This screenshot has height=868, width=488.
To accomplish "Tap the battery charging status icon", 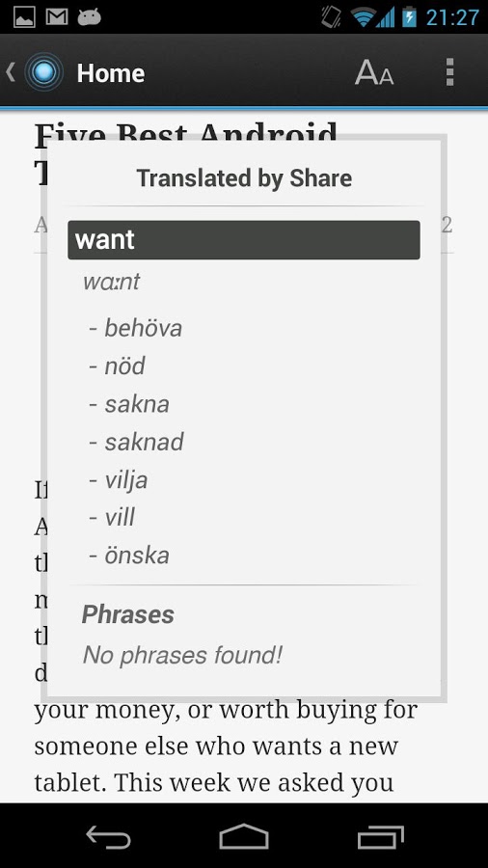I will (x=409, y=17).
